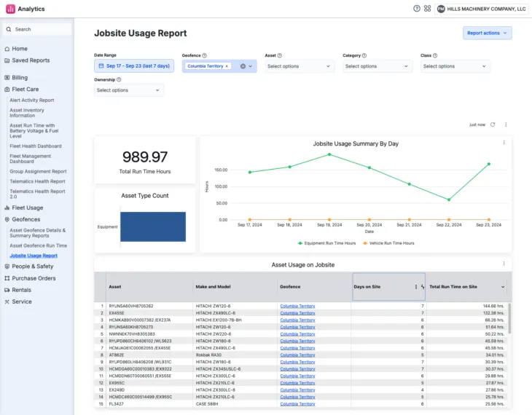Image resolution: width=532 pixels, height=415 pixels.
Task: Open the apps grid icon in header
Action: [x=427, y=9]
